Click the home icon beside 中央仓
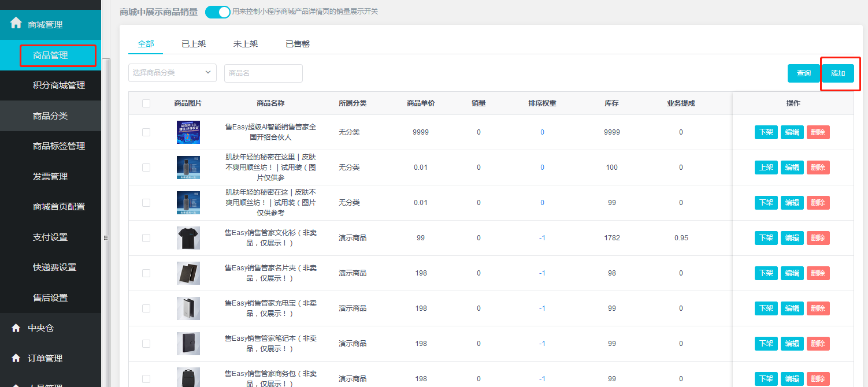This screenshot has height=387, width=868. click(x=16, y=328)
